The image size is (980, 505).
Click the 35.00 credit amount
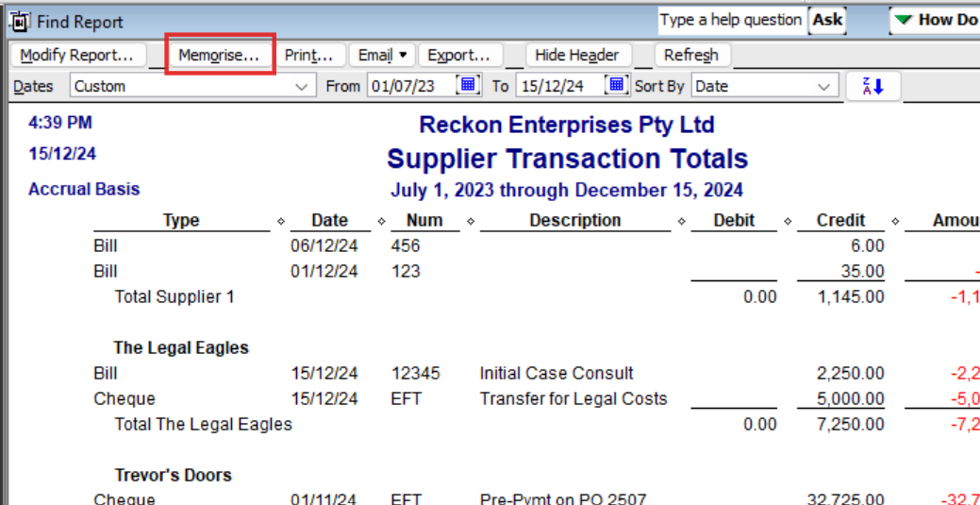pos(863,272)
